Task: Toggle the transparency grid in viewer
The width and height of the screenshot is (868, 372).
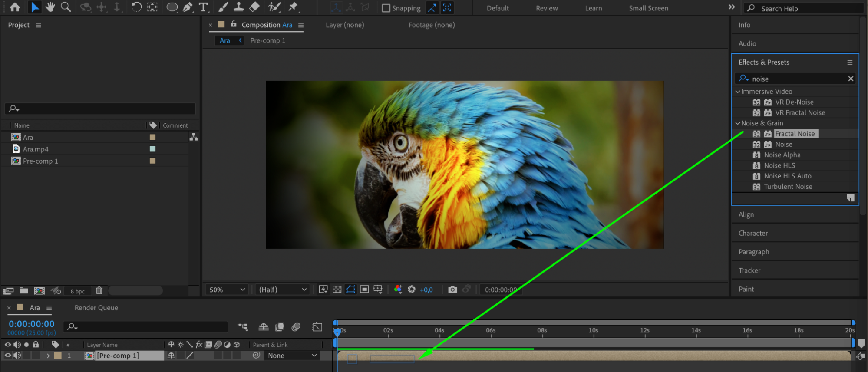Action: (x=337, y=290)
